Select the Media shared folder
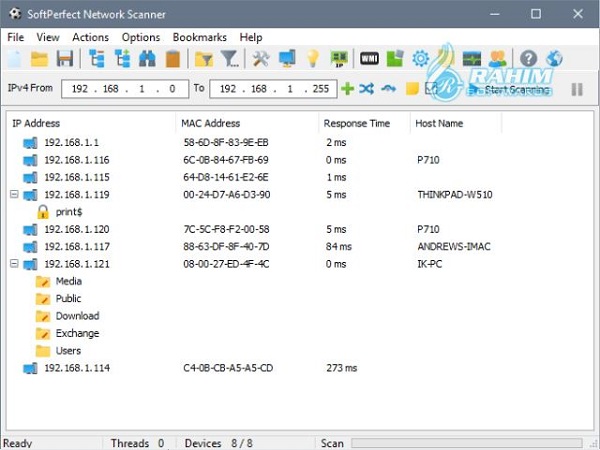The height and width of the screenshot is (450, 600). coord(59,281)
